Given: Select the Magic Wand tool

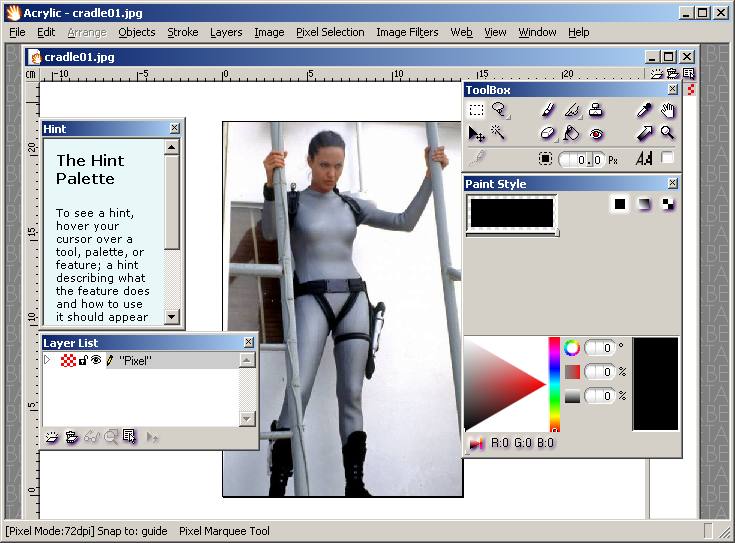Looking at the screenshot, I should (x=498, y=133).
